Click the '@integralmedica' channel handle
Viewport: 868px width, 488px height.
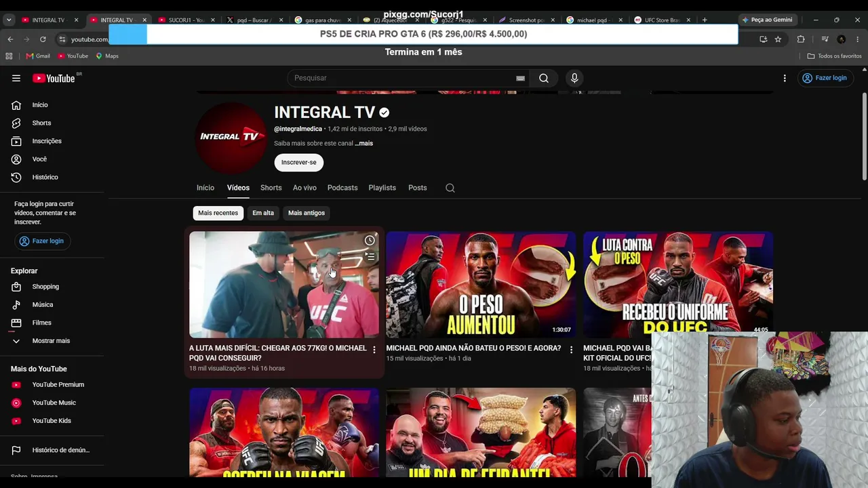point(298,129)
